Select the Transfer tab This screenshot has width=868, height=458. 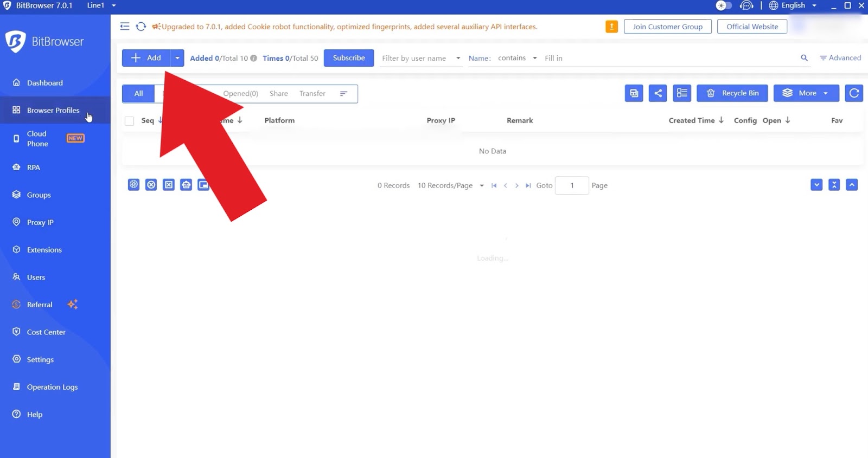[x=312, y=94]
